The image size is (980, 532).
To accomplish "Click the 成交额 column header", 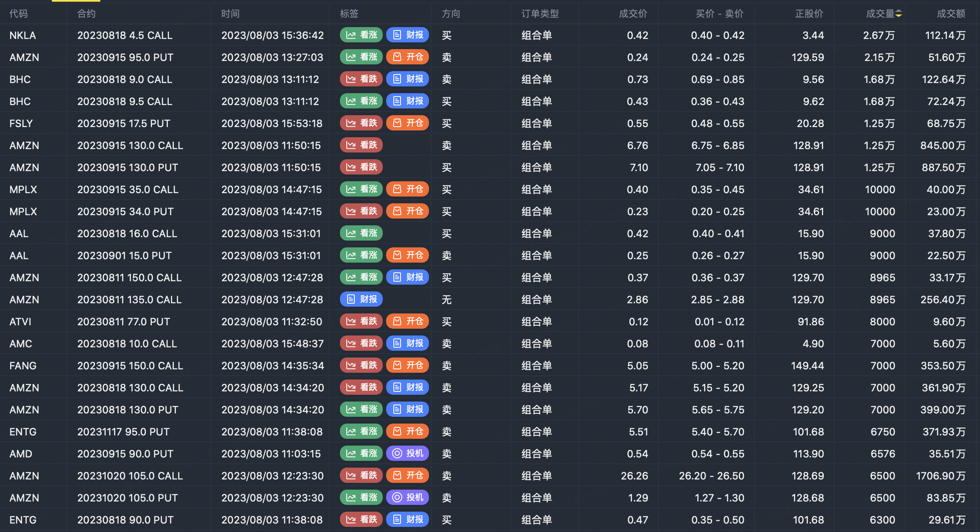I will tap(951, 14).
